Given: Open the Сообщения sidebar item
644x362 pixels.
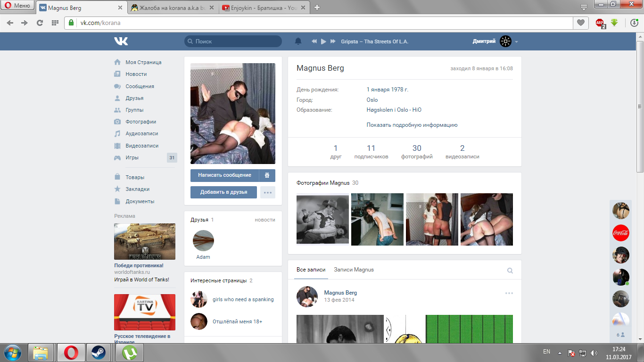Looking at the screenshot, I should [x=140, y=86].
